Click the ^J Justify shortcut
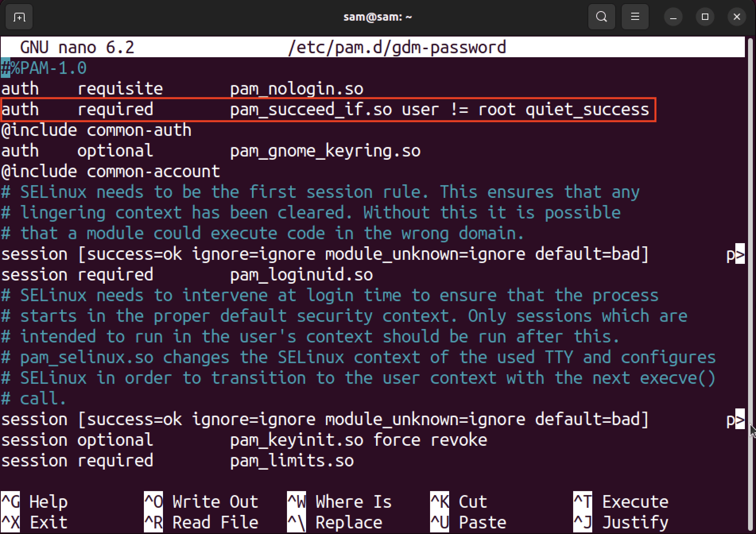The width and height of the screenshot is (756, 534). point(621,522)
